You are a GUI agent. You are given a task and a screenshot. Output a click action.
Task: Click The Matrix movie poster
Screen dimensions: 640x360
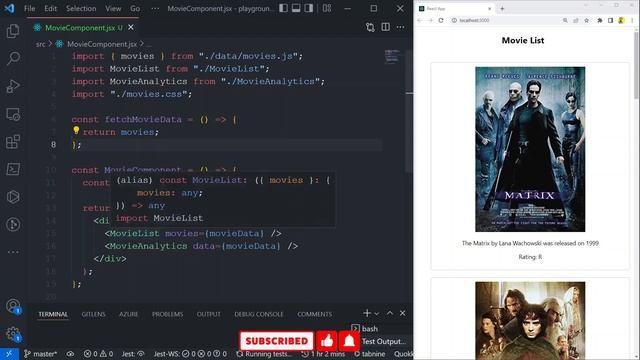(x=530, y=149)
